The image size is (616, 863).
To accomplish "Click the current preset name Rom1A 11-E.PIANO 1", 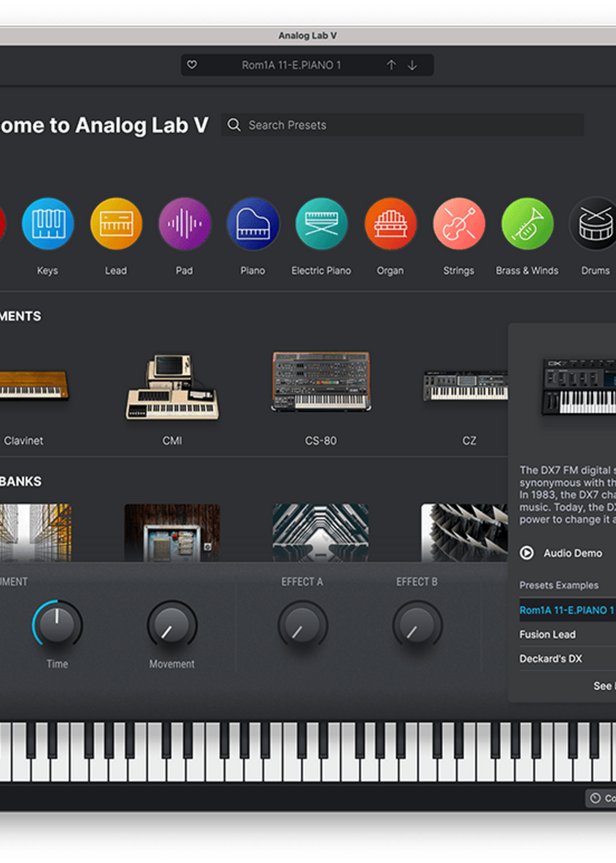I will coord(291,65).
